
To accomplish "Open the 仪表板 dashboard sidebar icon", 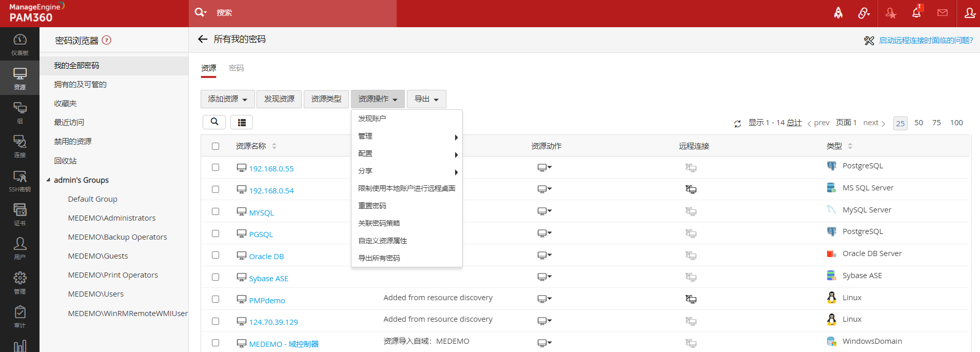I will [x=19, y=44].
